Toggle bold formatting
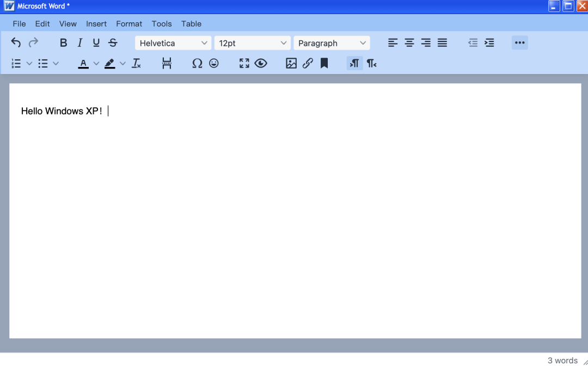588x366 pixels. point(63,42)
